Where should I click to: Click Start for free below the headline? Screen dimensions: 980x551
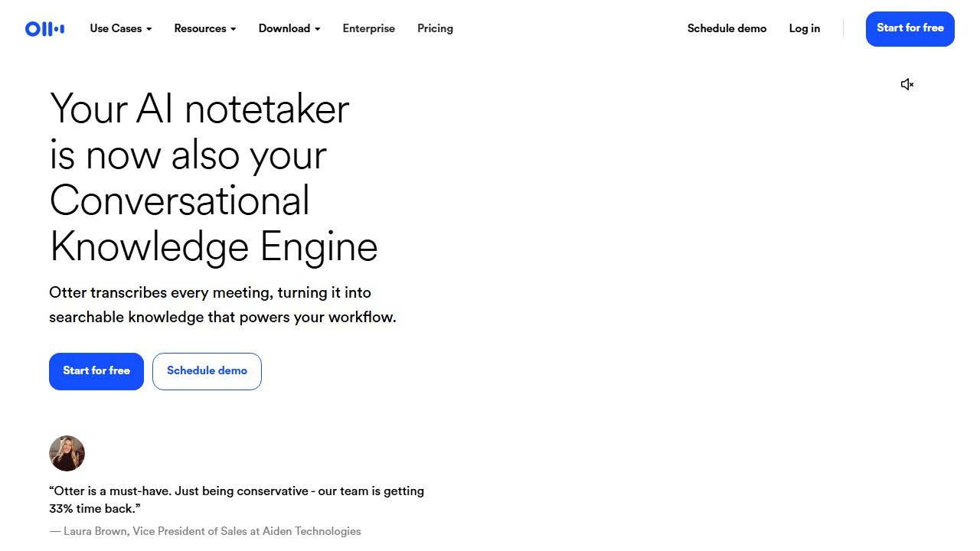click(96, 371)
